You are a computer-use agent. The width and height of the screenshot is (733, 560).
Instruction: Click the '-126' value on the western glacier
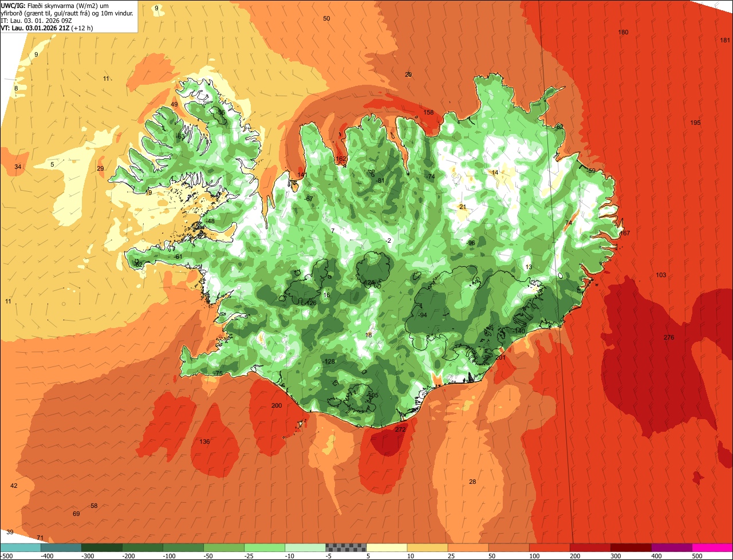click(x=310, y=303)
